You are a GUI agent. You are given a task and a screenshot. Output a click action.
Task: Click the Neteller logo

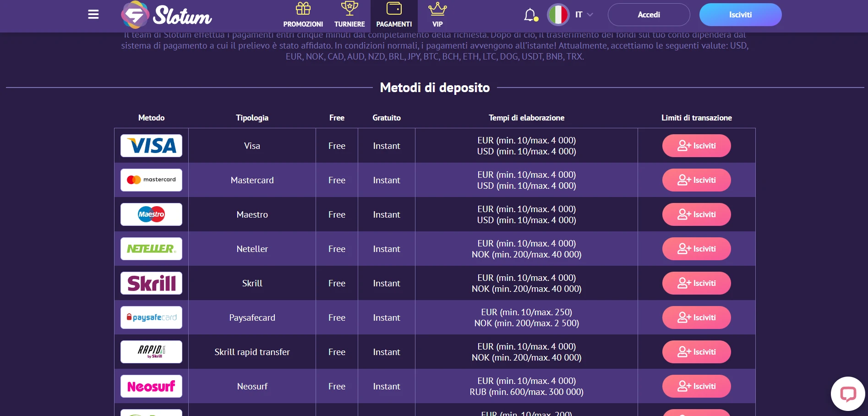[151, 249]
